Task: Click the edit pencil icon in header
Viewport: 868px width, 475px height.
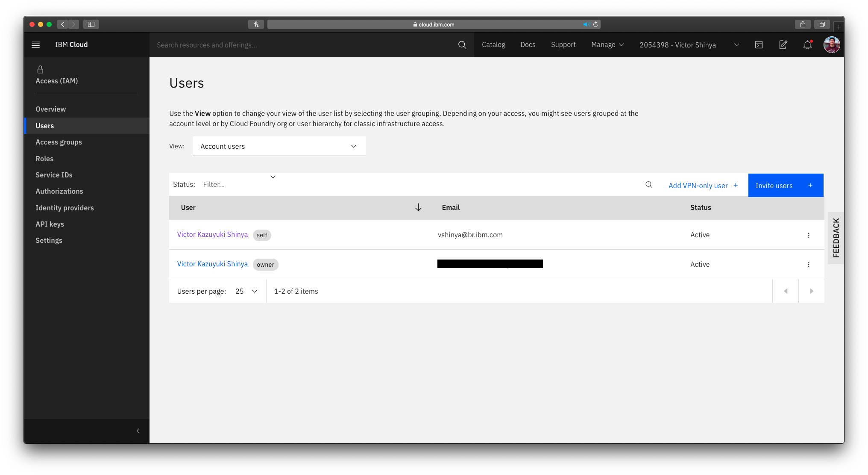Action: click(783, 45)
